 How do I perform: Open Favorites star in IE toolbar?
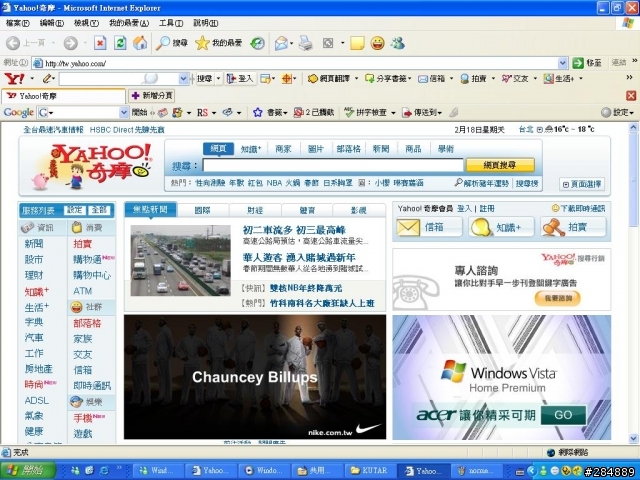coord(202,43)
